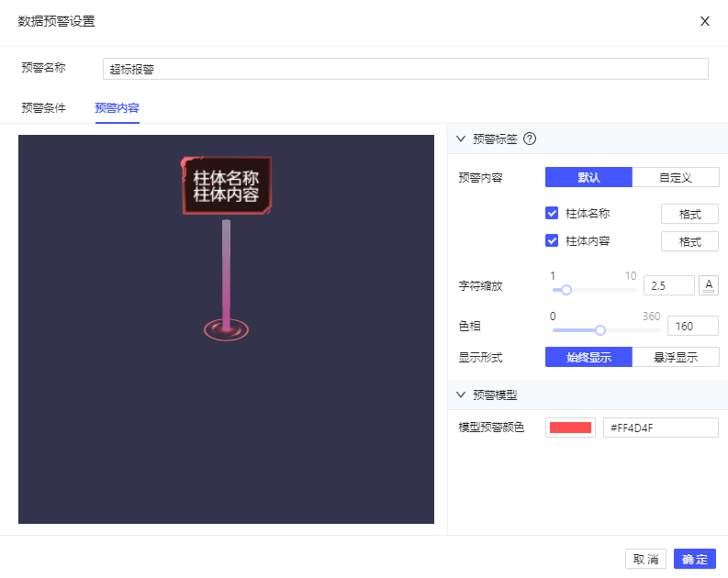Select 始终显示 display mode
Screen dimensions: 728x578
[x=588, y=357]
